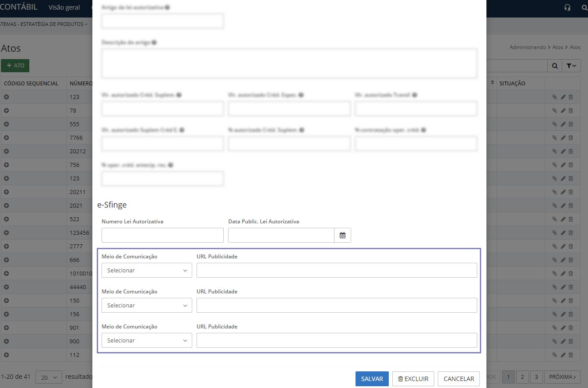Click the info icon beside Artigo da lei autorizativa
This screenshot has width=588, height=388.
[168, 7]
